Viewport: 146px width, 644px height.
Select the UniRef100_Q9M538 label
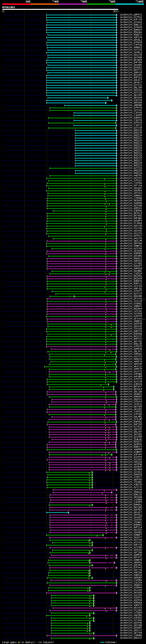[x=131, y=349]
